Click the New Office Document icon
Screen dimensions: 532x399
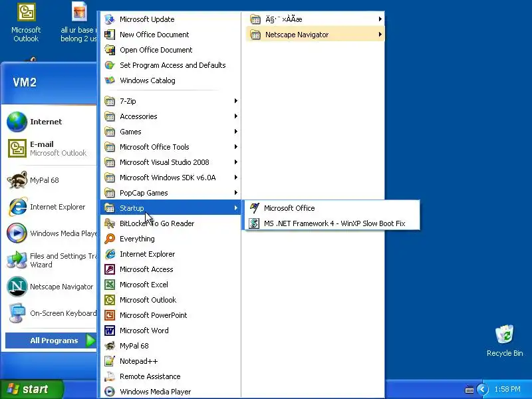[110, 35]
